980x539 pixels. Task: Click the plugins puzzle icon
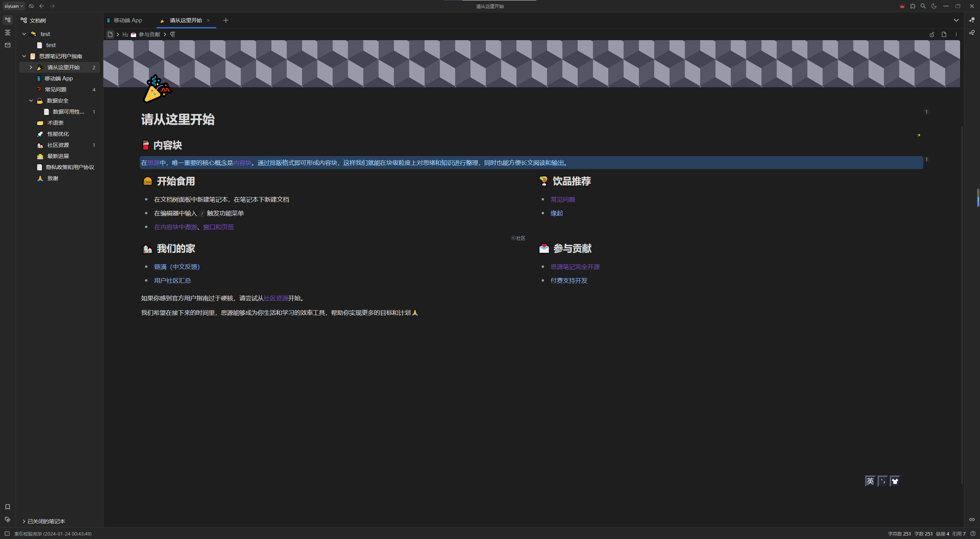[913, 6]
